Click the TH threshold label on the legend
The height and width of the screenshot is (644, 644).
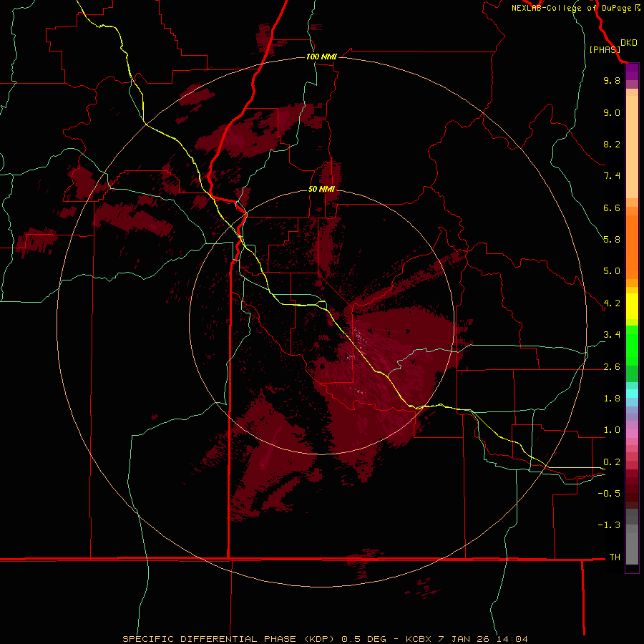615,557
